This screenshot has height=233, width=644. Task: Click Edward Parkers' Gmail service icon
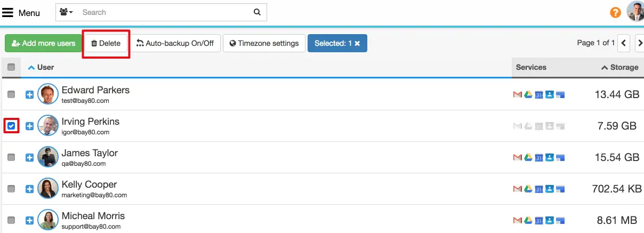[517, 95]
